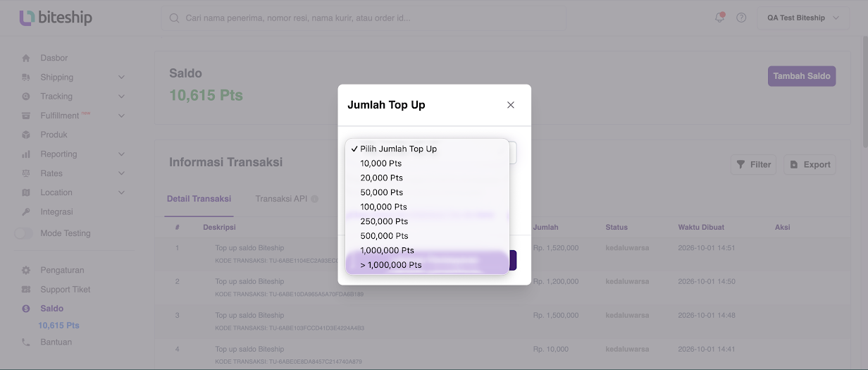Click the Shipping truck icon
Image resolution: width=868 pixels, height=370 pixels.
tap(26, 77)
